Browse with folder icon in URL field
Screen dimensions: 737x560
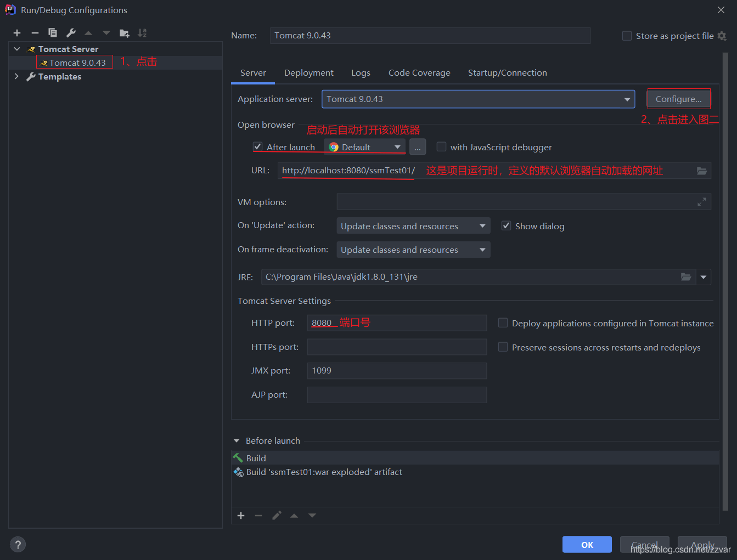coord(702,171)
